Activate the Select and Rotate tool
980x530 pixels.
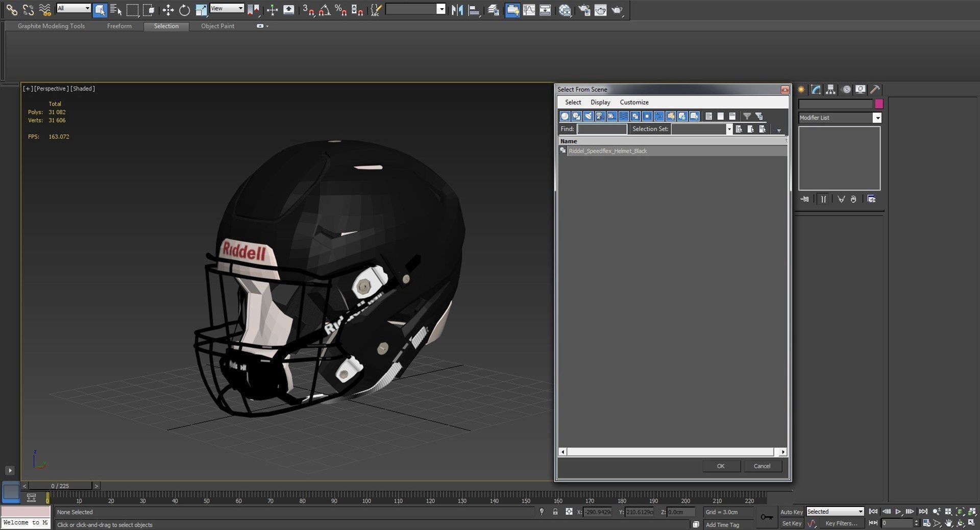click(184, 9)
